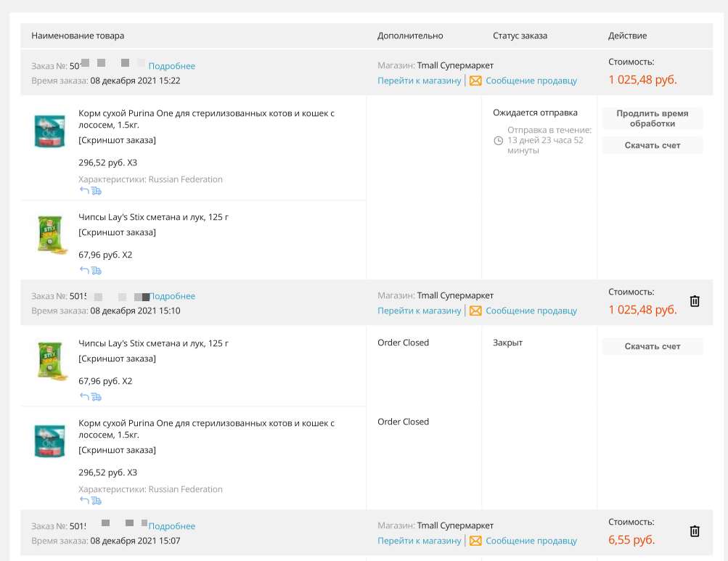
Task: Click the 'Закрыт' order status text
Action: coord(507,343)
